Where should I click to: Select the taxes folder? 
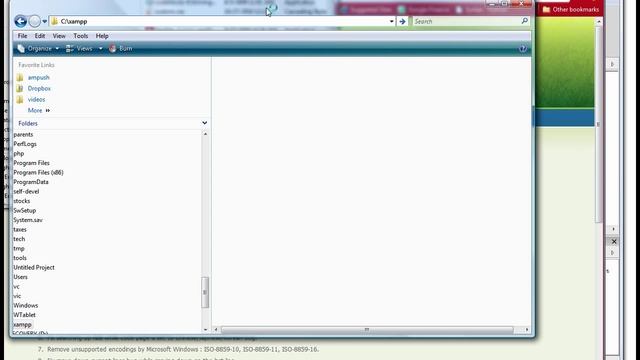click(x=20, y=229)
